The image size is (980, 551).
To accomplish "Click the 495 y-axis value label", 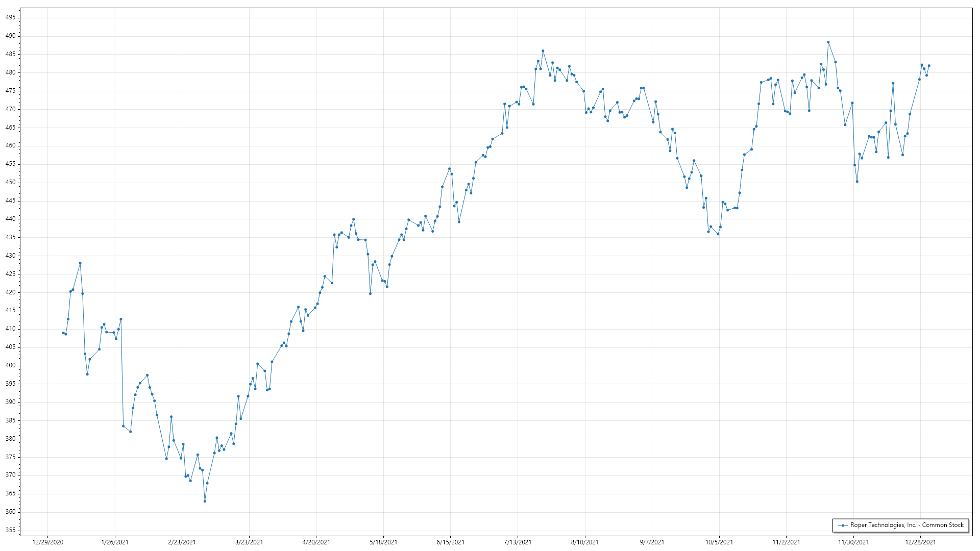I will click(10, 17).
